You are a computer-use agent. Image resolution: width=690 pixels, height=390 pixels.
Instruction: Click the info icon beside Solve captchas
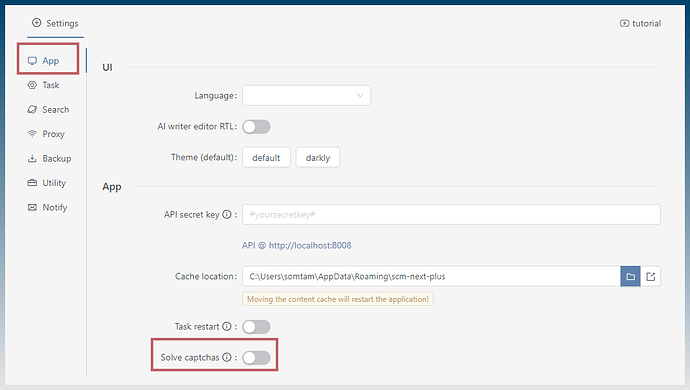click(x=227, y=357)
